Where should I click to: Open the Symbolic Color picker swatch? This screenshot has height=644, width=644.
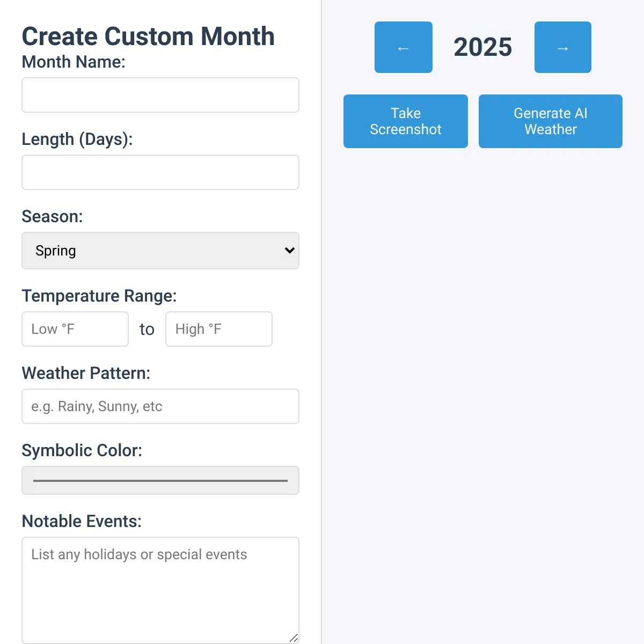click(x=160, y=480)
